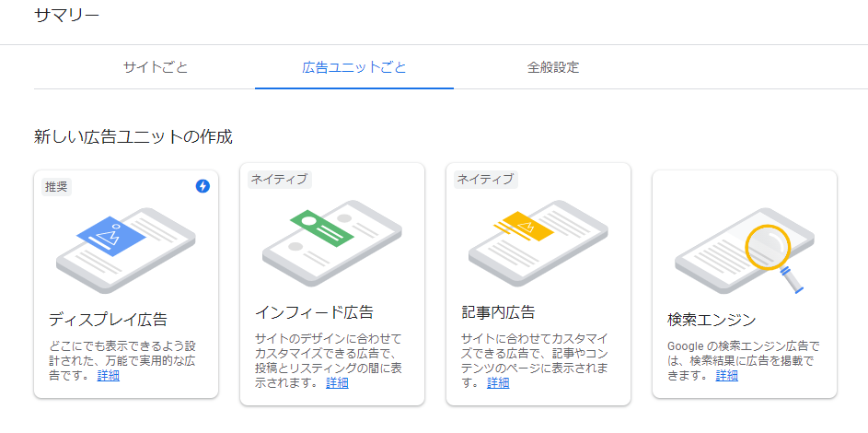
Task: Click the ディスプレイ広告 card title
Action: tap(108, 320)
